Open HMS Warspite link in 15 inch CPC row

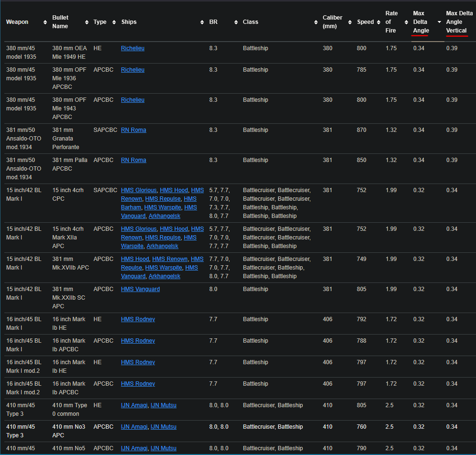point(163,207)
